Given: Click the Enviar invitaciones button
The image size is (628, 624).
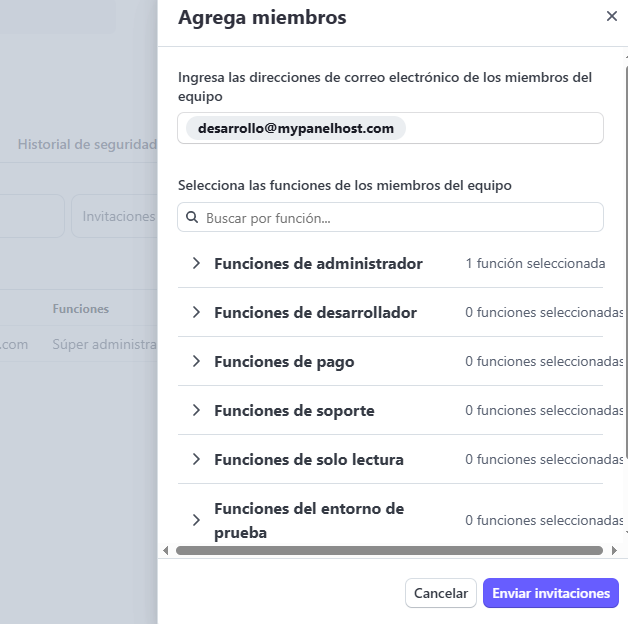Looking at the screenshot, I should click(550, 593).
